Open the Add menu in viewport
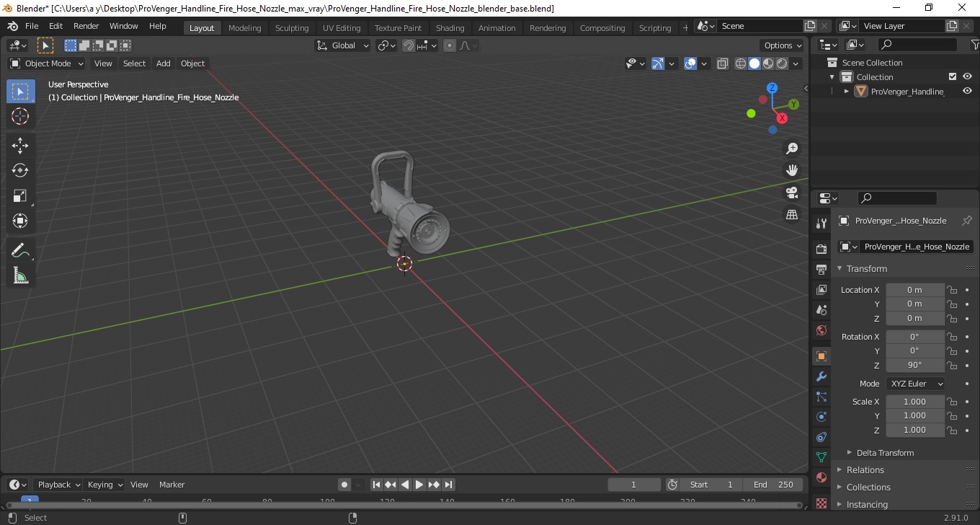The height and width of the screenshot is (525, 980). [x=163, y=63]
